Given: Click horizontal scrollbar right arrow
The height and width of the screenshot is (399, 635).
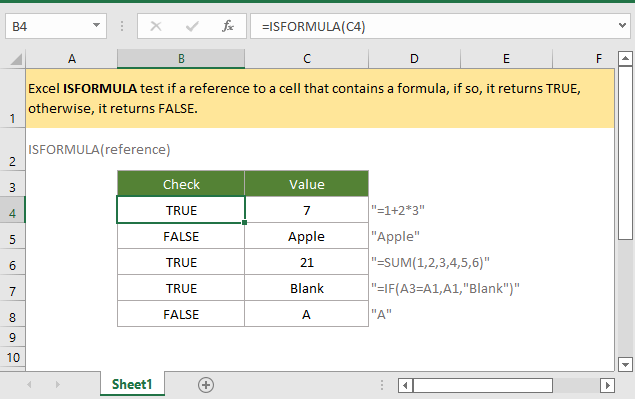Looking at the screenshot, I should (x=607, y=385).
